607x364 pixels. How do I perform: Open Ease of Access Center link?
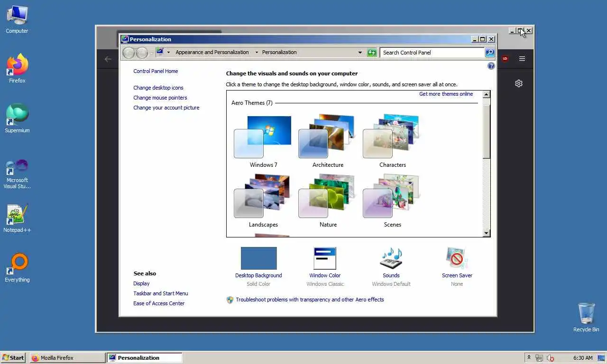click(159, 303)
